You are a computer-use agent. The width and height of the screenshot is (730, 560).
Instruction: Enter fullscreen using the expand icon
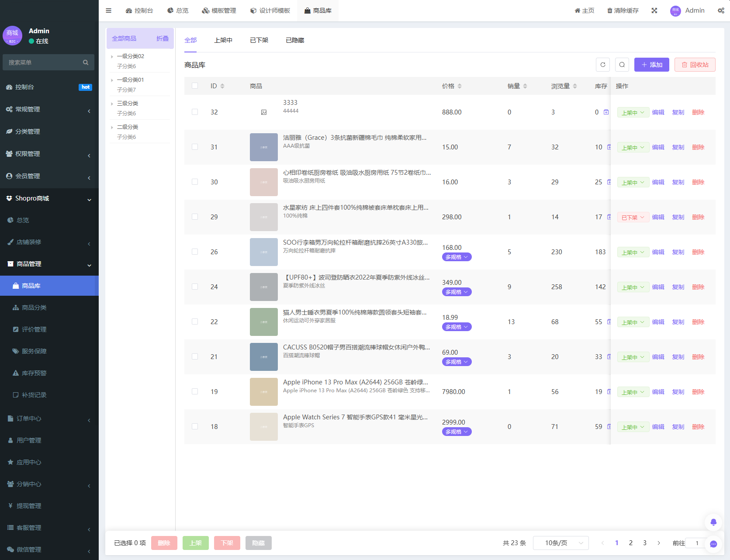click(654, 10)
